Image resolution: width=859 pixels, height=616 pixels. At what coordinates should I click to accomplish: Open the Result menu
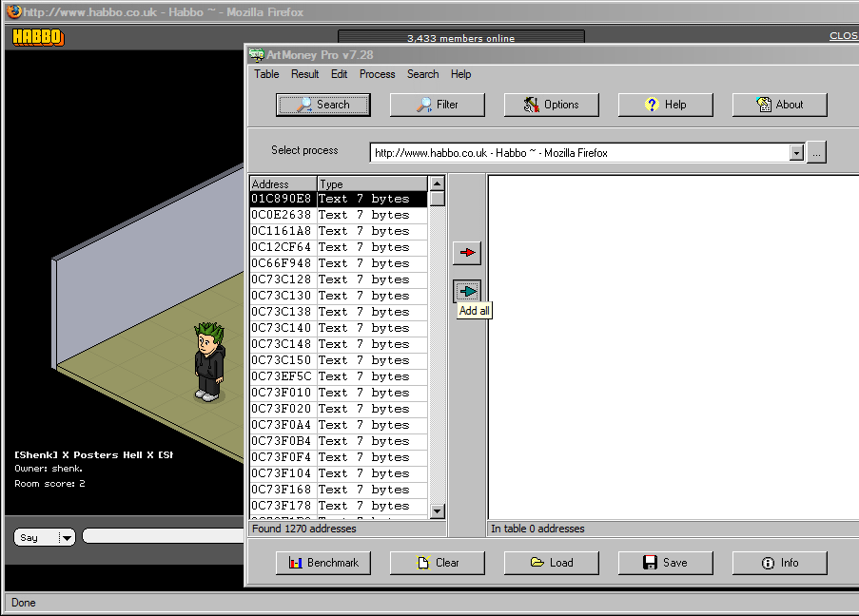(304, 74)
